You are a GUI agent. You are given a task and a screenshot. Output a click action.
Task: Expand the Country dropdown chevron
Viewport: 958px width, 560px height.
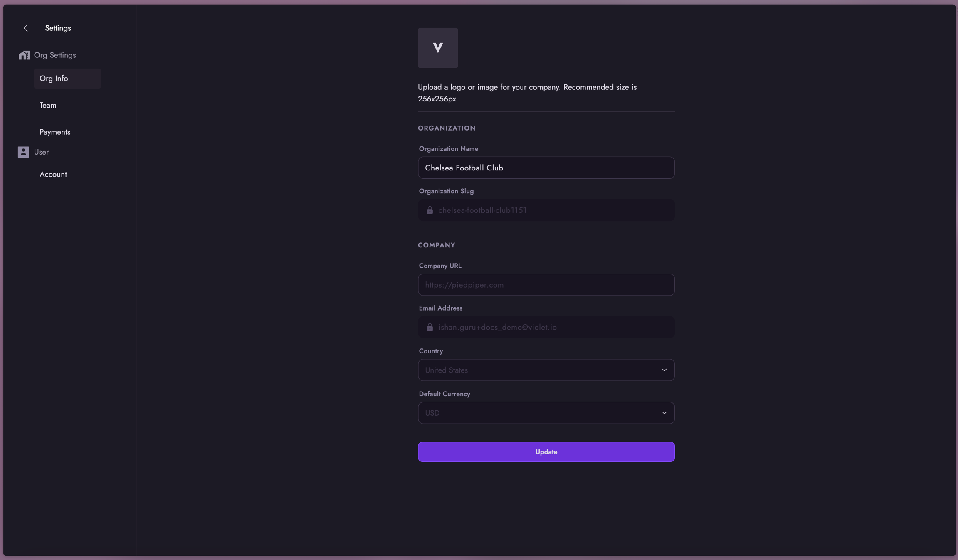point(664,370)
